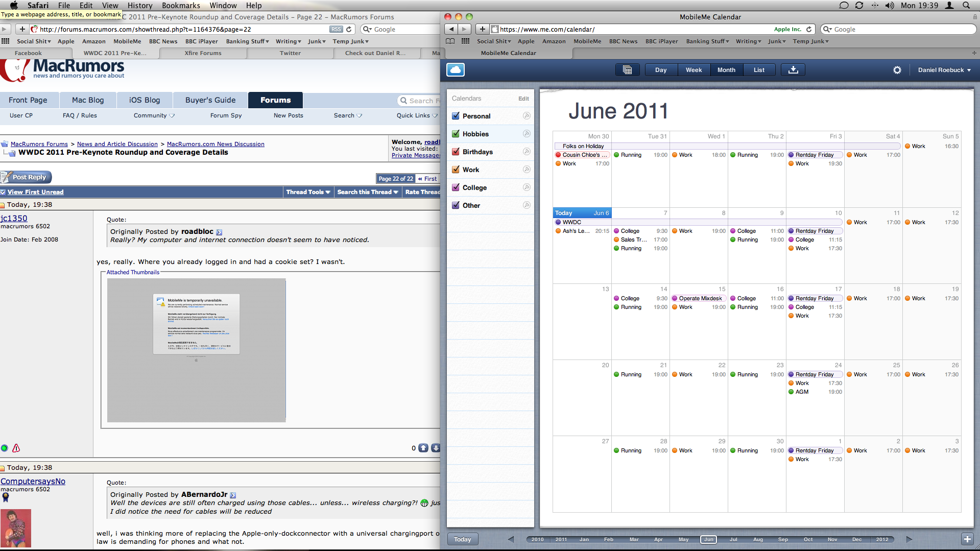The height and width of the screenshot is (551, 980).
Task: Open the MobileMe Calendar gear settings
Action: (x=897, y=70)
